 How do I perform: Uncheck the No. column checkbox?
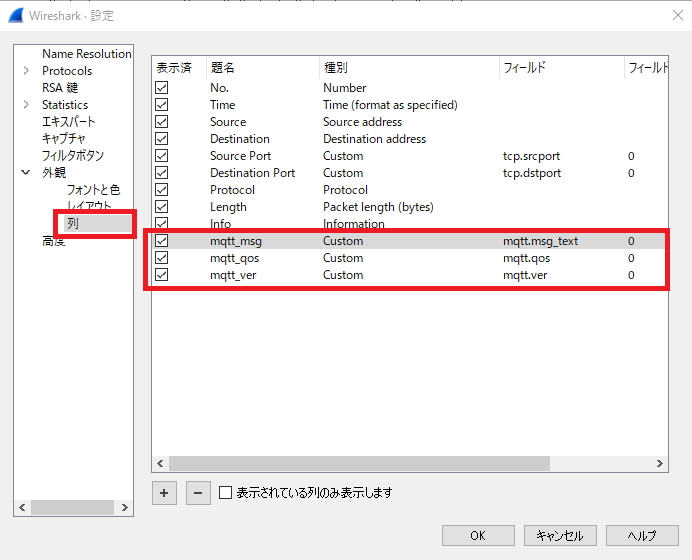tap(162, 88)
